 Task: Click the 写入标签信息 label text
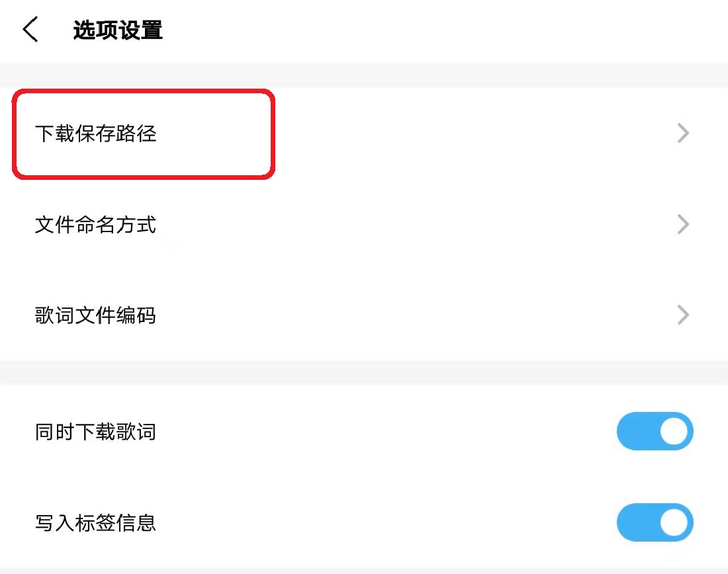96,522
